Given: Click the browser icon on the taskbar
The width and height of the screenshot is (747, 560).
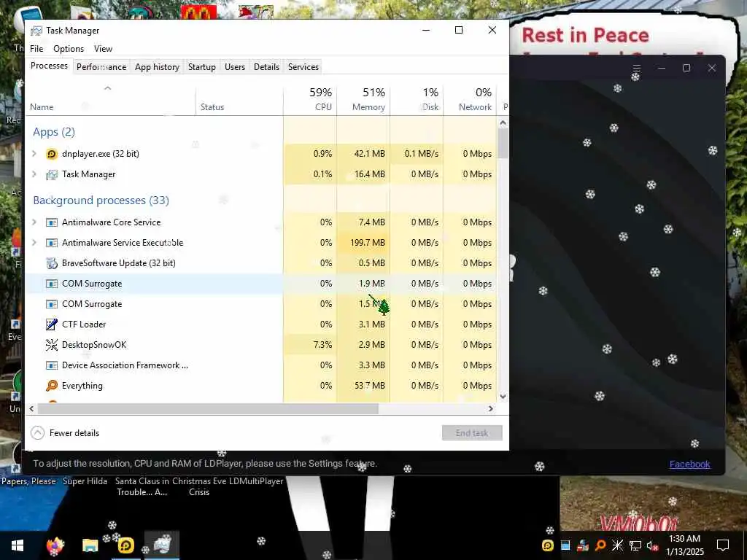Looking at the screenshot, I should [x=55, y=545].
